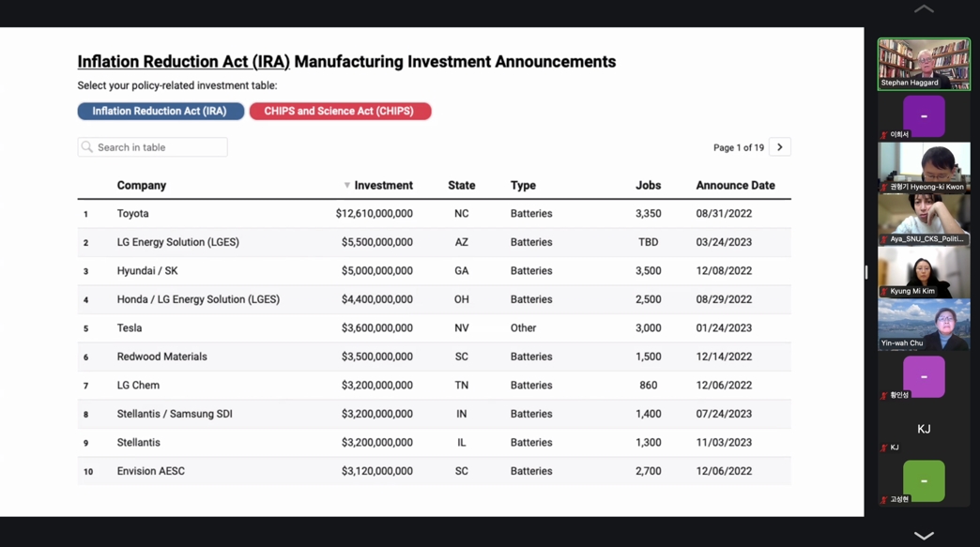The width and height of the screenshot is (980, 547).
Task: Select the KJ participant tile
Action: [924, 429]
